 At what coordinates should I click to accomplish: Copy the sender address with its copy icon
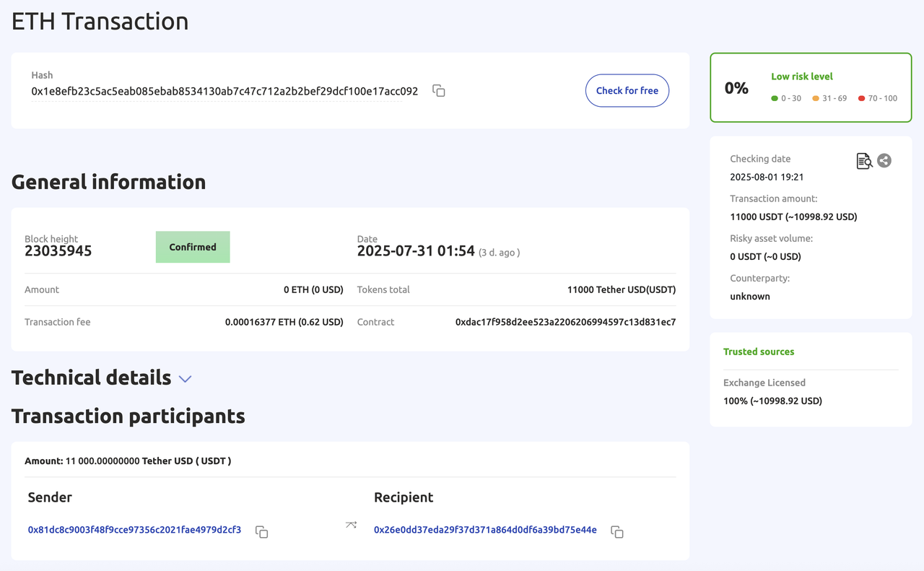(x=262, y=531)
